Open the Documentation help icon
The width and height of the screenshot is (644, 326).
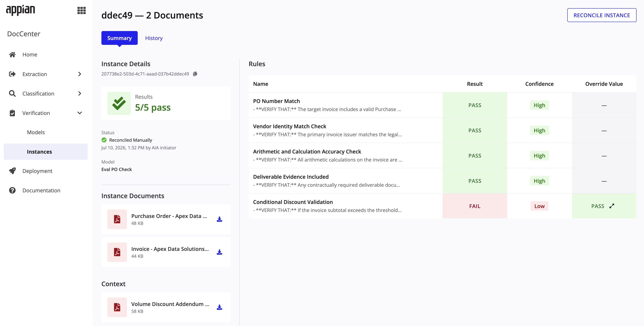(x=12, y=190)
